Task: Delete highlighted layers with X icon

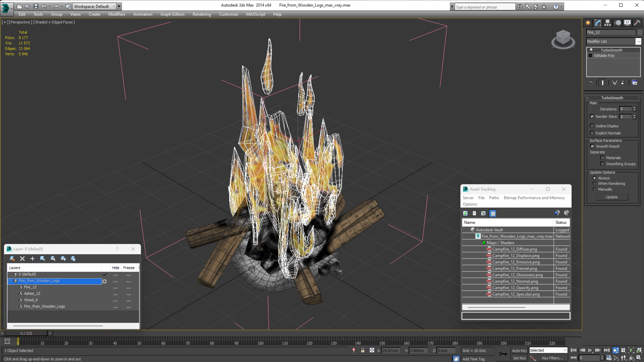Action: (x=22, y=258)
